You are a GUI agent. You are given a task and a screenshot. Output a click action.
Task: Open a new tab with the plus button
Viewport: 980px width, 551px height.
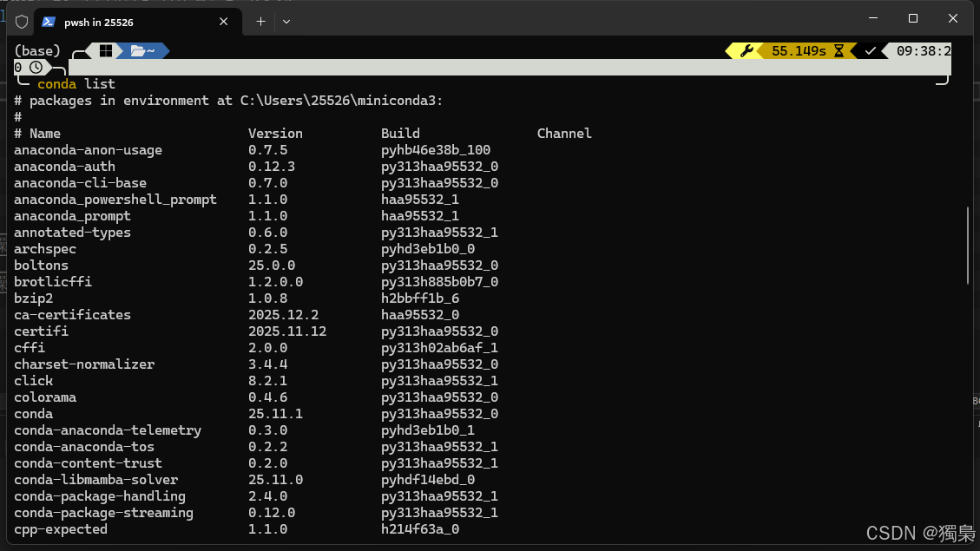[260, 22]
